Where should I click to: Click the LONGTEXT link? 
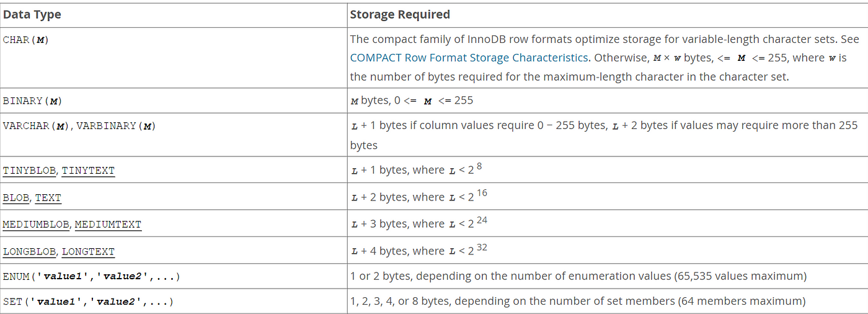88,251
